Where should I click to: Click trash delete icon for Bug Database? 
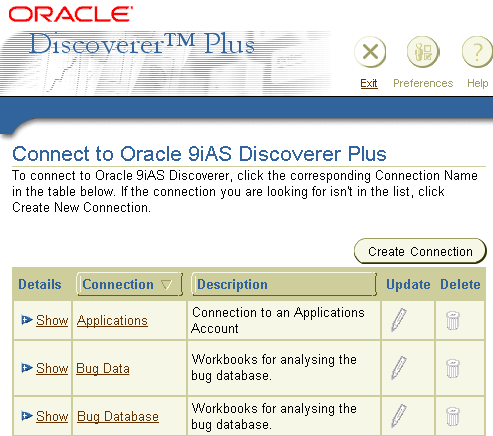[453, 416]
